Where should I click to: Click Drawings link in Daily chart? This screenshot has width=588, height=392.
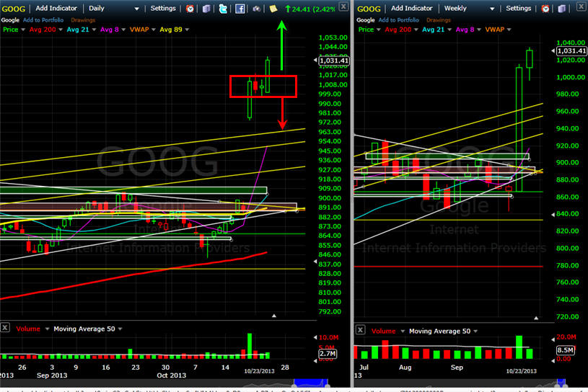(x=83, y=20)
